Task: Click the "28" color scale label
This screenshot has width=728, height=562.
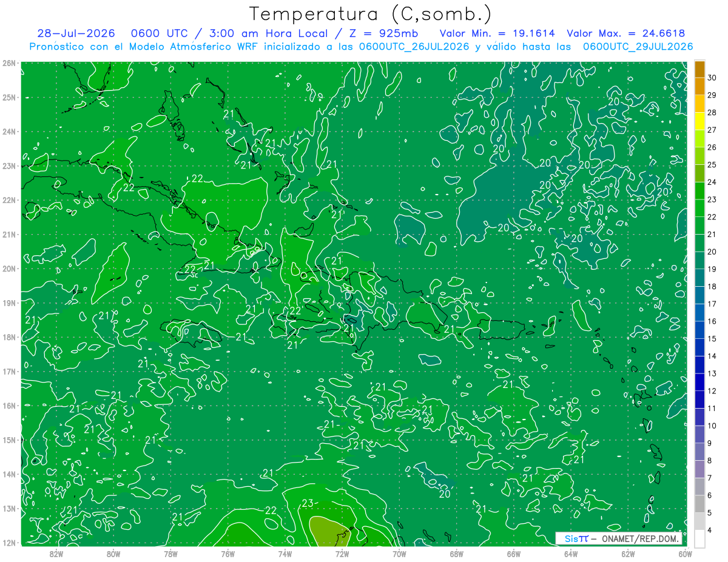Action: tap(712, 112)
